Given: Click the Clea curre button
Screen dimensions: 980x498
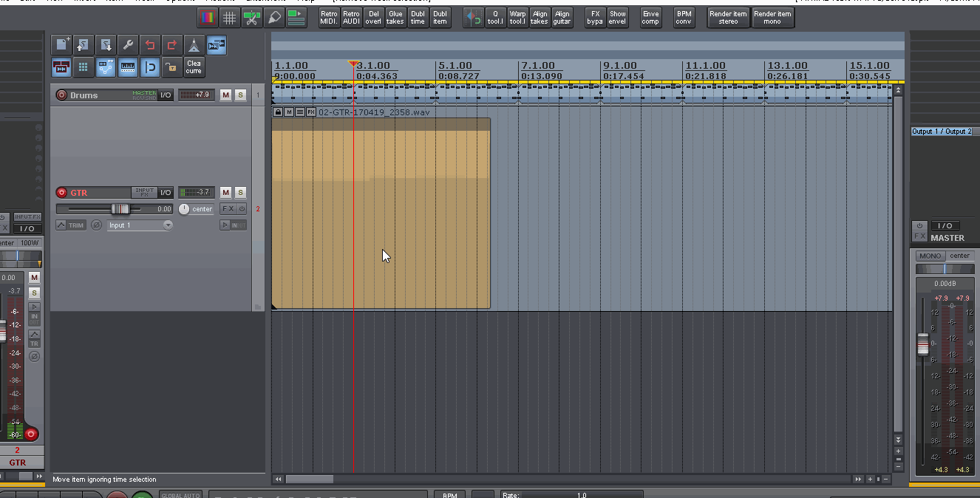Looking at the screenshot, I should [x=194, y=67].
